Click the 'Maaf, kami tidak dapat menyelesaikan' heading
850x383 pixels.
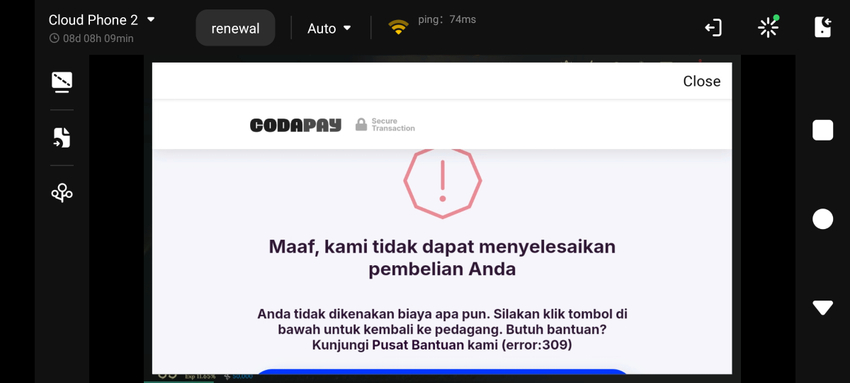point(442,247)
